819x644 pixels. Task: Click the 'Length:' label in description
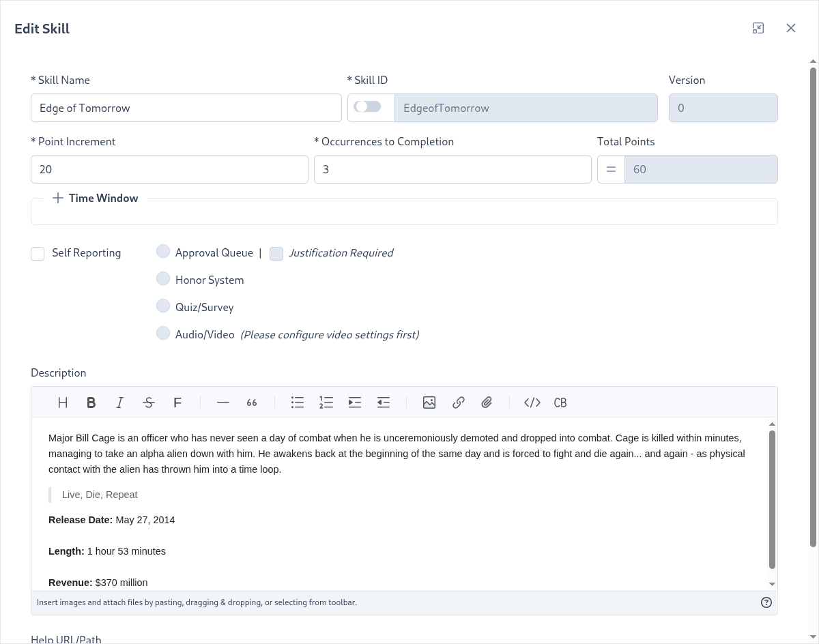coord(66,551)
